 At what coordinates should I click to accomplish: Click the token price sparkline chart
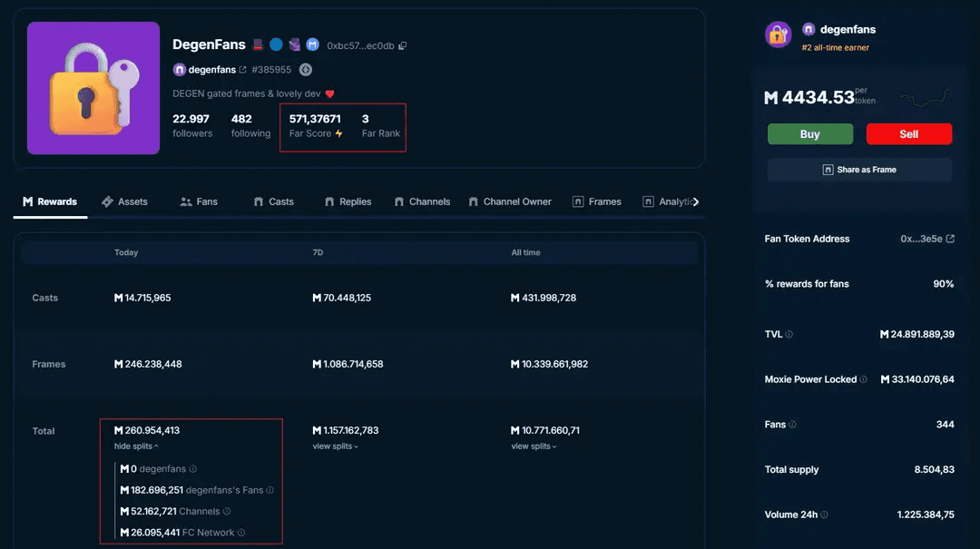pyautogui.click(x=926, y=97)
